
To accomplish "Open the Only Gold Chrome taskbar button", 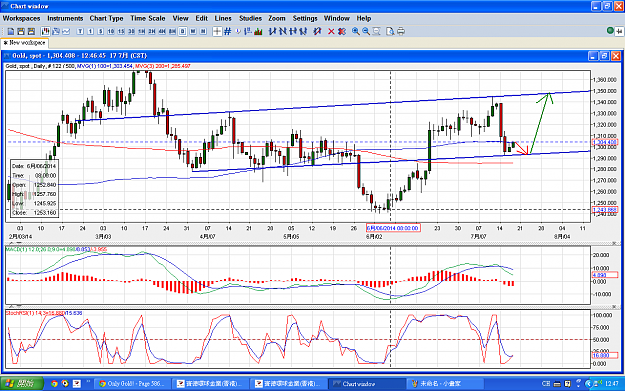I will coord(132,383).
